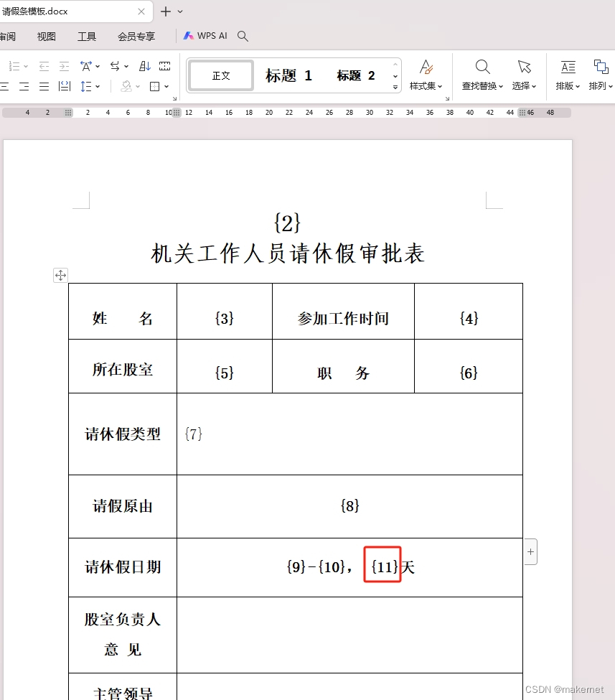
Task: Click the {7} placeholder in 请休假类型 row
Action: 194,434
